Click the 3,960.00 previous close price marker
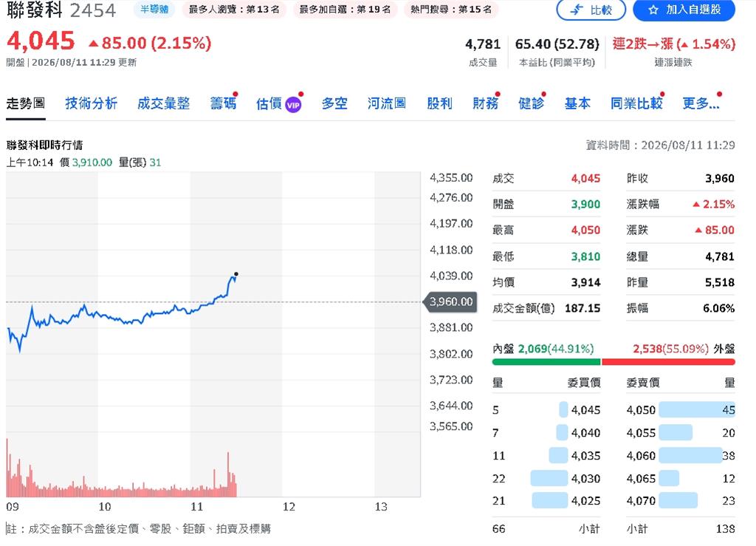The width and height of the screenshot is (756, 546). coord(450,302)
